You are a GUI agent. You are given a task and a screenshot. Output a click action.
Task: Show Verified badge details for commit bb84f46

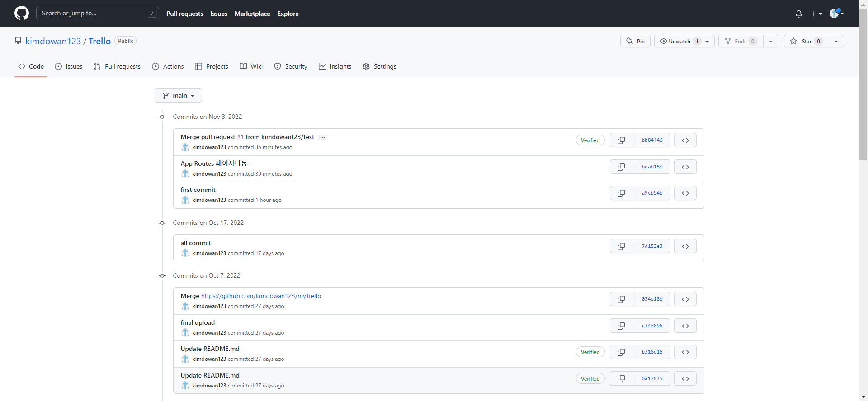[590, 140]
